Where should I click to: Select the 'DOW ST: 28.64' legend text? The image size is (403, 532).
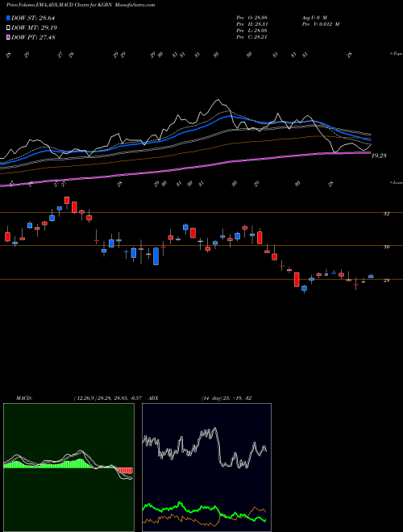[x=33, y=18]
